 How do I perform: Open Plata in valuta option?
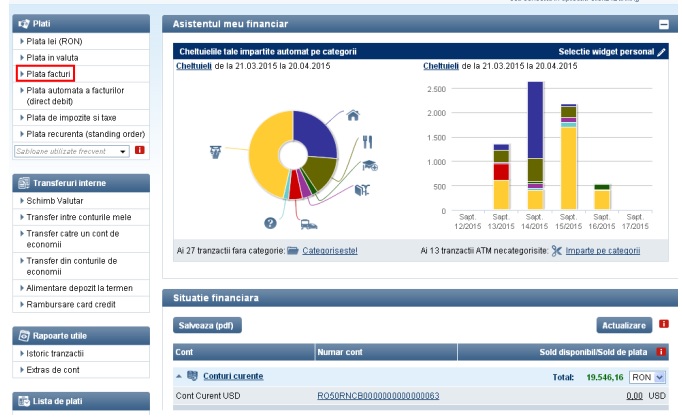coord(52,57)
